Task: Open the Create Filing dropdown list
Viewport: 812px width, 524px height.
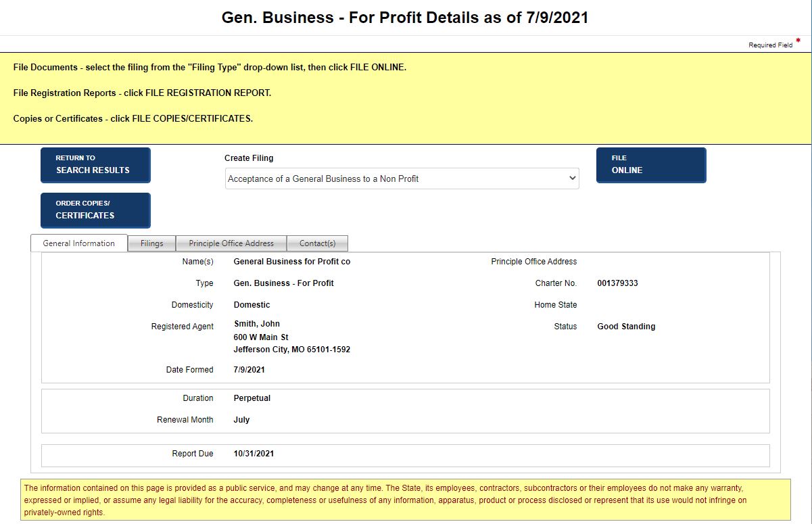Action: click(402, 178)
